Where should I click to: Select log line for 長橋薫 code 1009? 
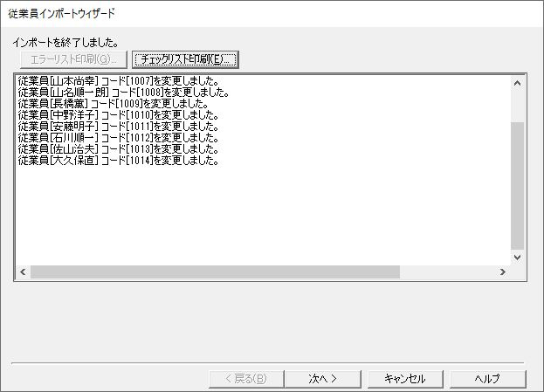[114, 103]
